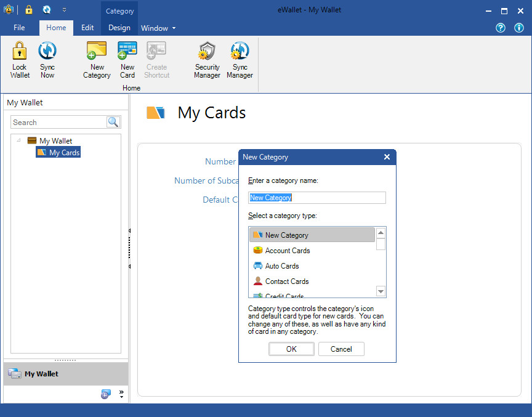Click the My Cards heading icon
Viewport: 532px width, 417px height.
pos(156,113)
